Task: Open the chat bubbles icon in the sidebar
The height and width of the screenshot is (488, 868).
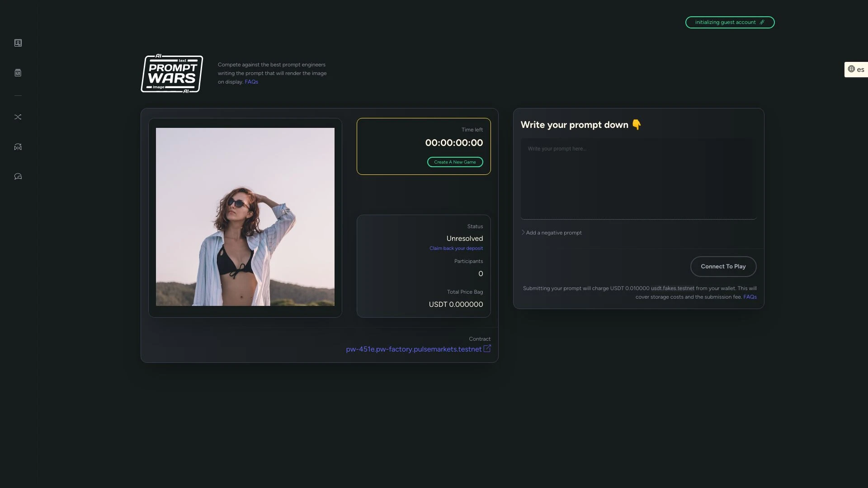Action: [18, 177]
